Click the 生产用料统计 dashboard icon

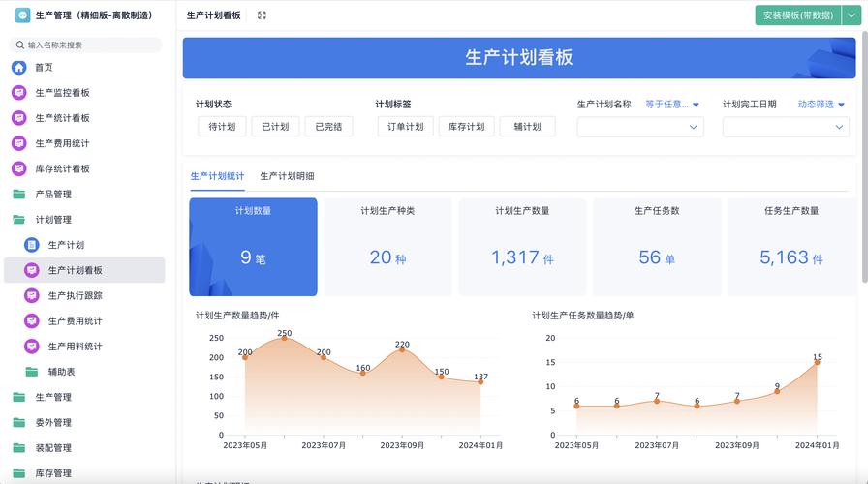tap(32, 347)
